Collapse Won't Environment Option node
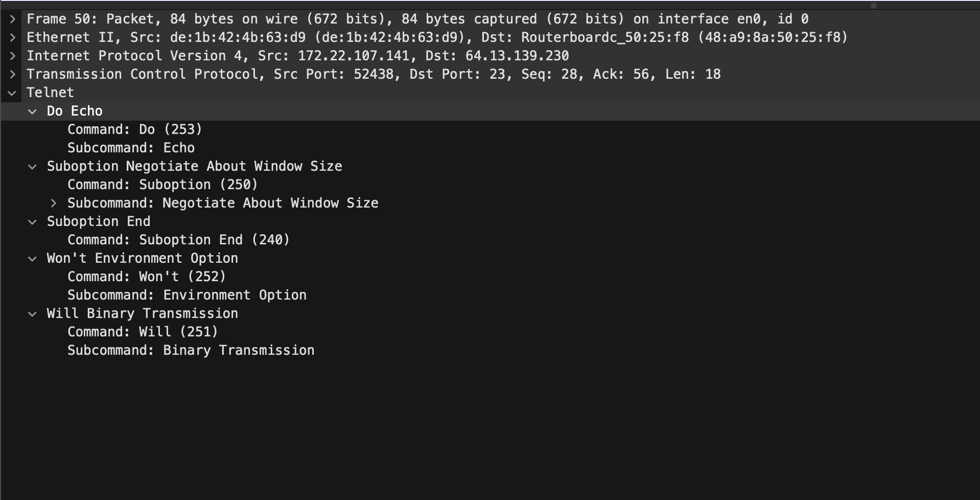Image resolution: width=980 pixels, height=500 pixels. tap(33, 259)
